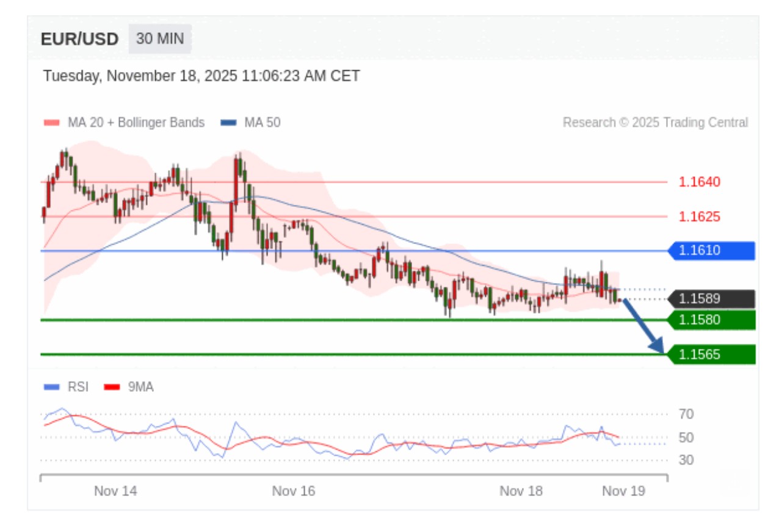Select the 1.1625 resistance level label

(x=699, y=217)
